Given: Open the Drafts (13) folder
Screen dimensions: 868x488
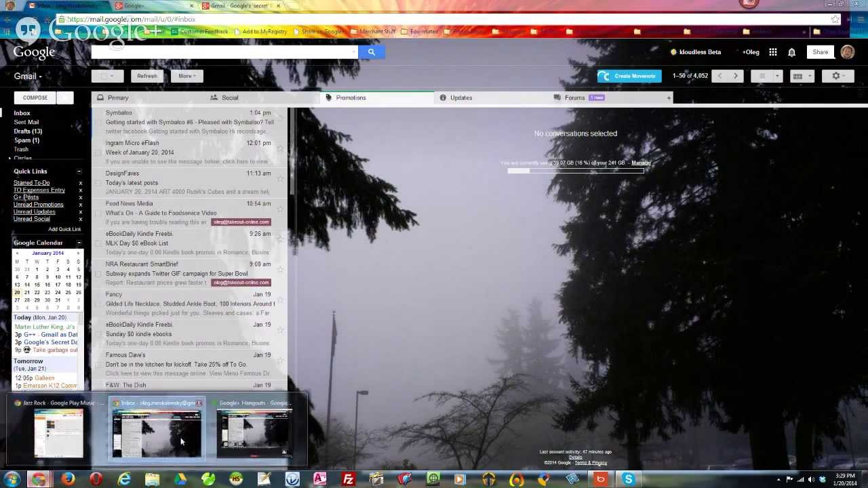Looking at the screenshot, I should 28,131.
